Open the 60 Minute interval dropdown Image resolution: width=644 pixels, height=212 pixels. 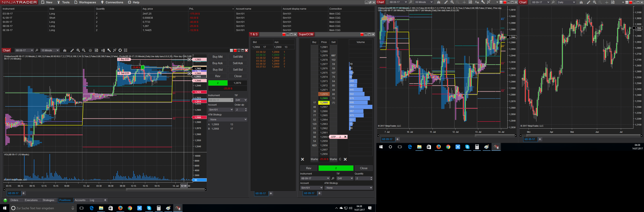tap(424, 2)
